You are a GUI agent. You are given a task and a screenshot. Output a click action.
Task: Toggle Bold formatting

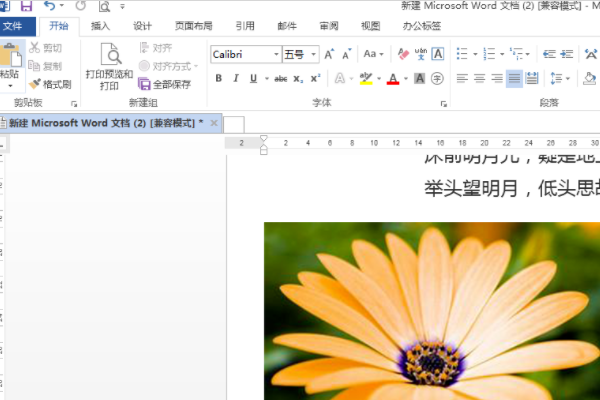pos(218,78)
